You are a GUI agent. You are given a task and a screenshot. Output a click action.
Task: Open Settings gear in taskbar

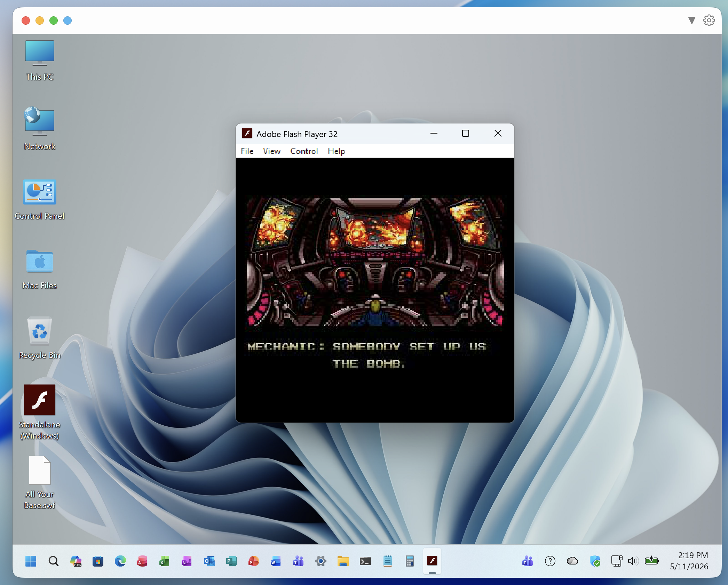(x=321, y=561)
